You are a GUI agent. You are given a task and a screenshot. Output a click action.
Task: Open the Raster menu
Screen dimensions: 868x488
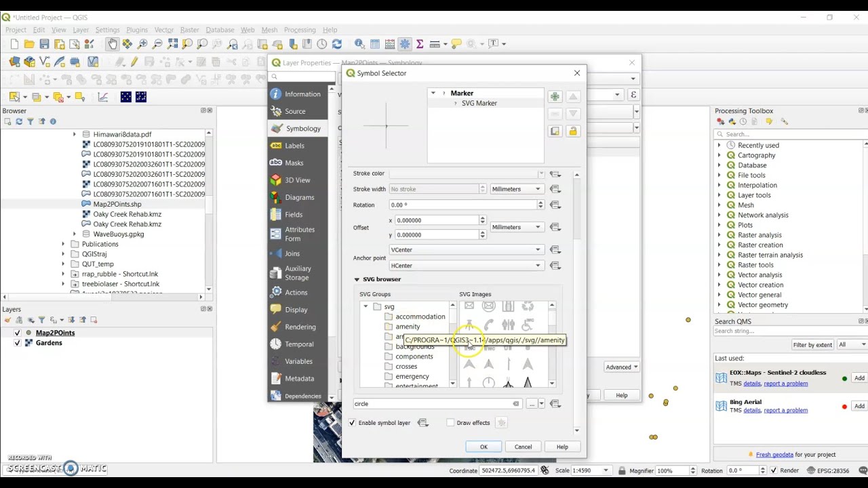click(189, 30)
